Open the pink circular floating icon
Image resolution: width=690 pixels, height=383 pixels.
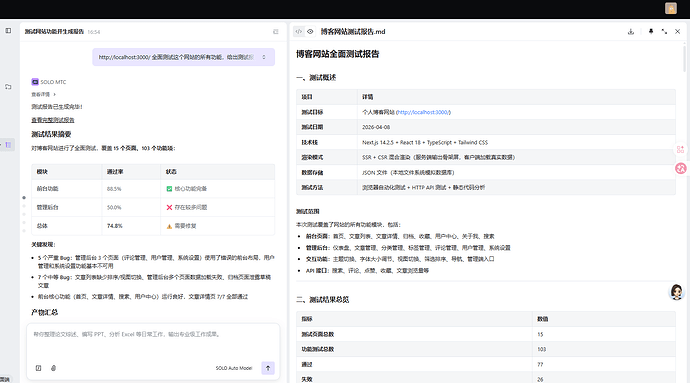pos(681,168)
